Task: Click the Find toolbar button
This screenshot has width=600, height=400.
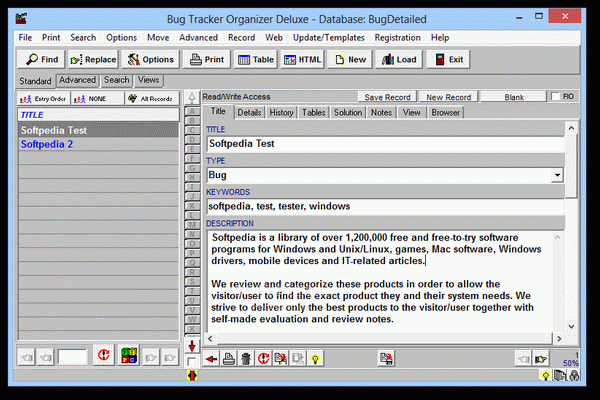Action: pos(41,59)
